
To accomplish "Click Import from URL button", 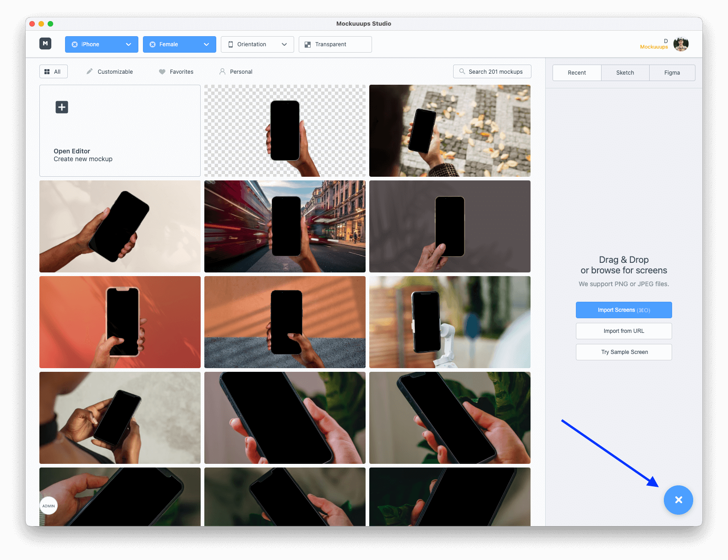I will pyautogui.click(x=624, y=331).
